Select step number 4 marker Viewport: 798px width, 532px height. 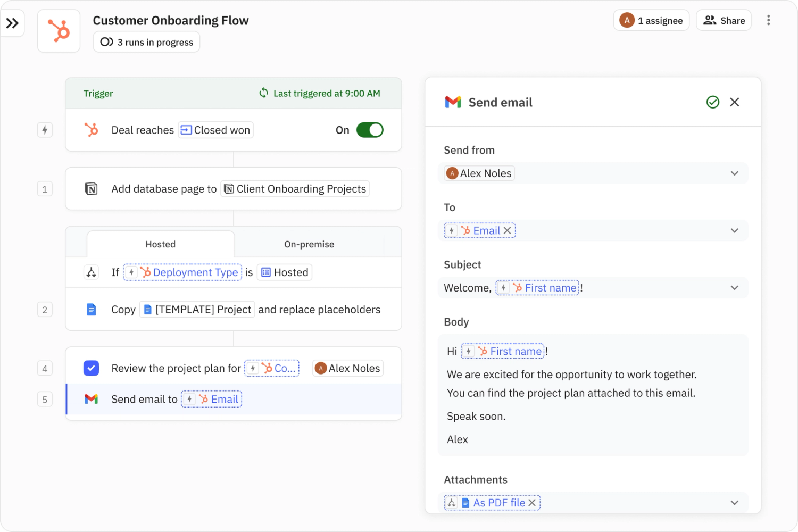[45, 368]
